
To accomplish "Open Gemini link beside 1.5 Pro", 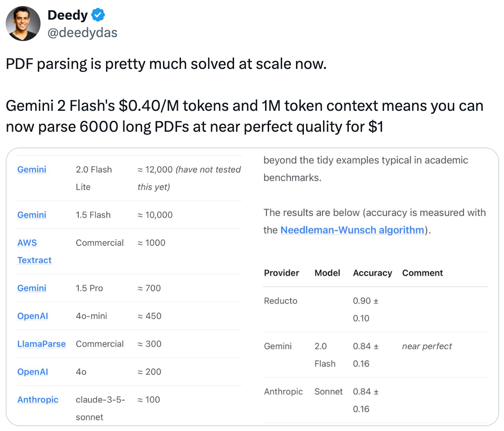I will point(31,288).
